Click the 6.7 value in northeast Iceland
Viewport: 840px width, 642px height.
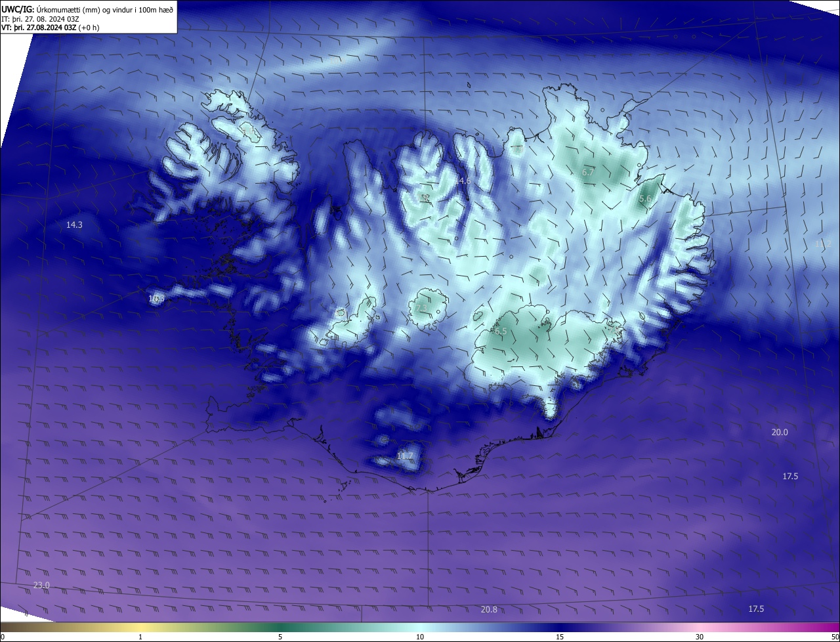[x=588, y=173]
